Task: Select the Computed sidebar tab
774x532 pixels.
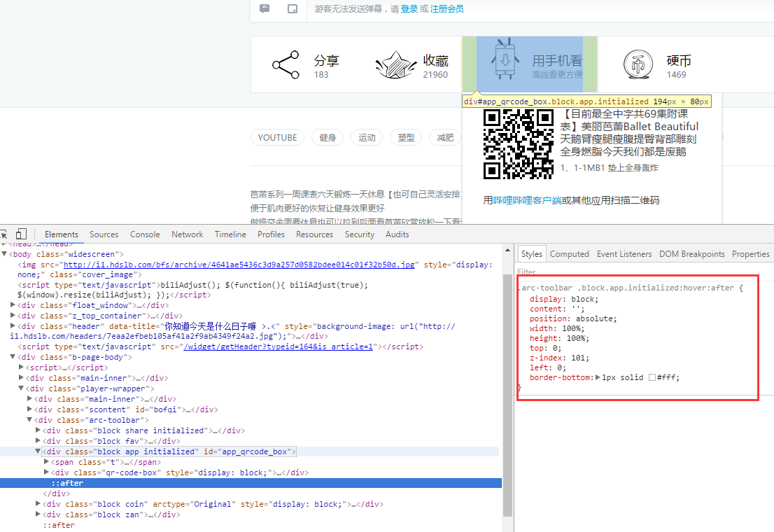Action: tap(569, 254)
